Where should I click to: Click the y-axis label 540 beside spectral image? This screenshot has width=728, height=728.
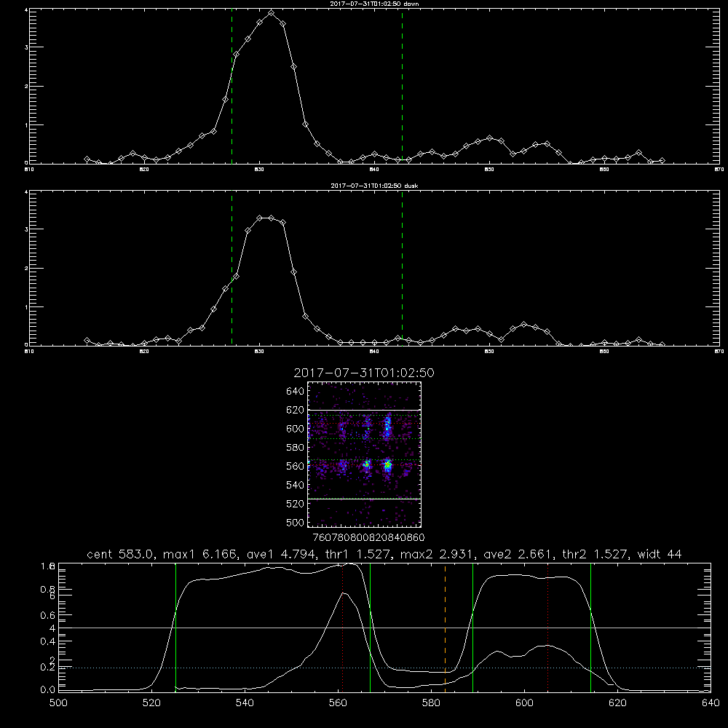[x=296, y=485]
